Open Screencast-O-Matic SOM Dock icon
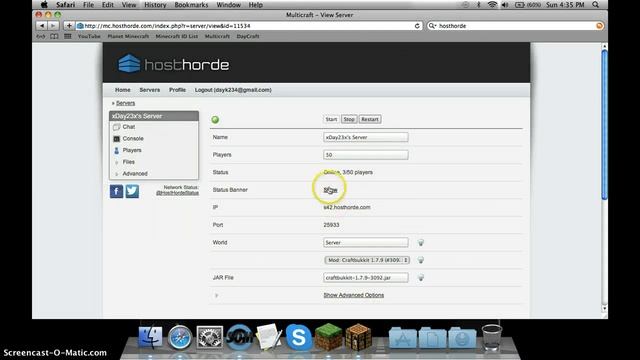Viewport: 640px width, 360px height. (240, 338)
